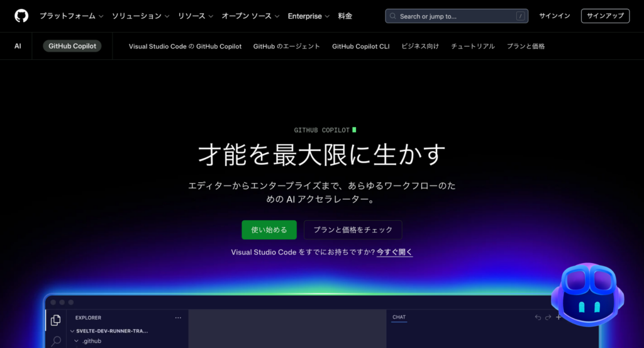Expand the Enterprise menu
The width and height of the screenshot is (644, 348).
(x=308, y=16)
